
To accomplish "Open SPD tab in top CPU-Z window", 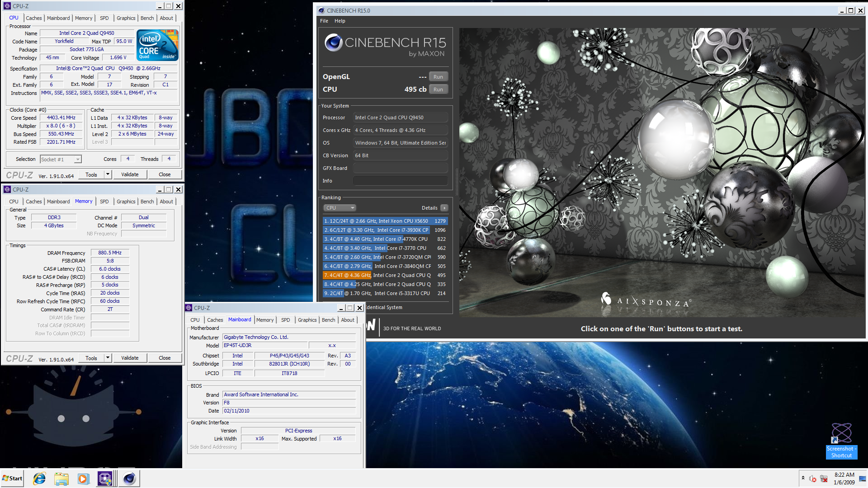I will point(104,18).
